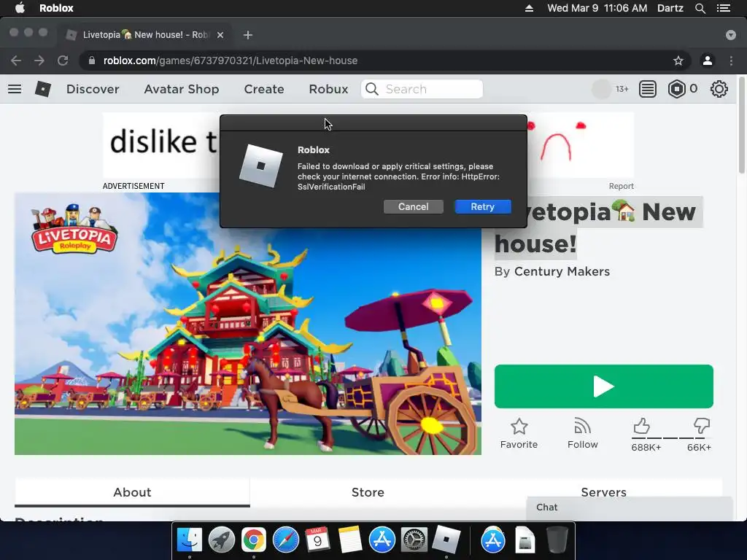Bookmark page with Chrome star icon
This screenshot has height=560, width=747.
coord(678,61)
